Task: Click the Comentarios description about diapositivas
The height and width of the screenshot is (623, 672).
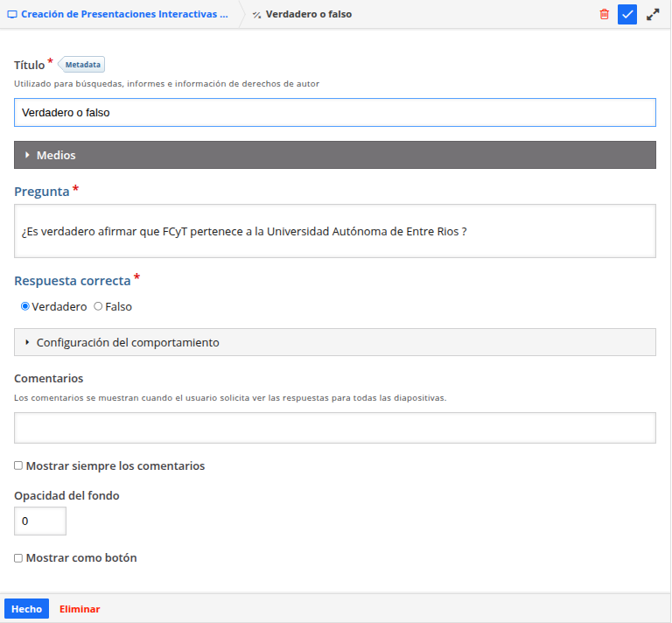Action: (230, 397)
